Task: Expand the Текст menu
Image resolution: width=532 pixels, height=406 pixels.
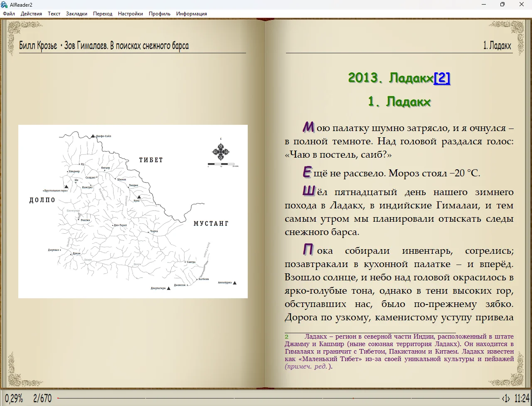Action: 54,14
